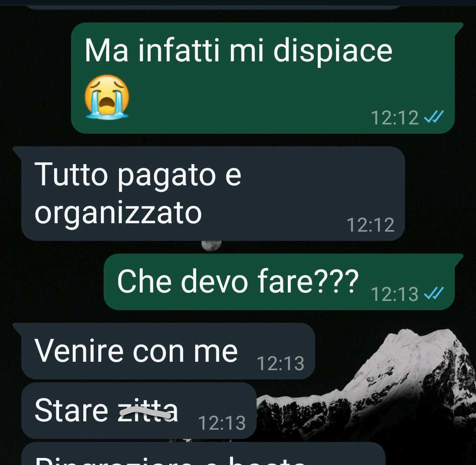
Task: Tap the crying face emoji
Action: click(107, 97)
